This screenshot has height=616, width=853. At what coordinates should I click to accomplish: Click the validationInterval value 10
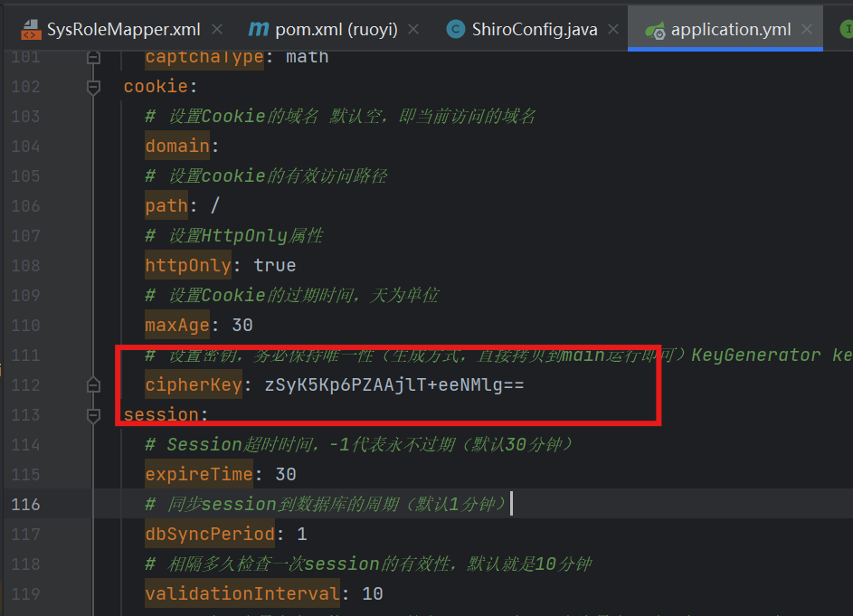coord(373,593)
